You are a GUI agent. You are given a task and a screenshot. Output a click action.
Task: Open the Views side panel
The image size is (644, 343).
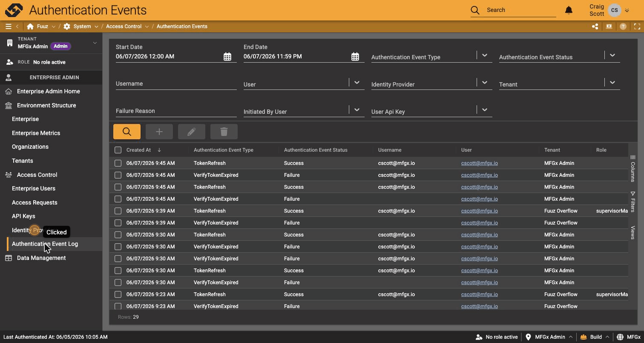click(x=633, y=232)
